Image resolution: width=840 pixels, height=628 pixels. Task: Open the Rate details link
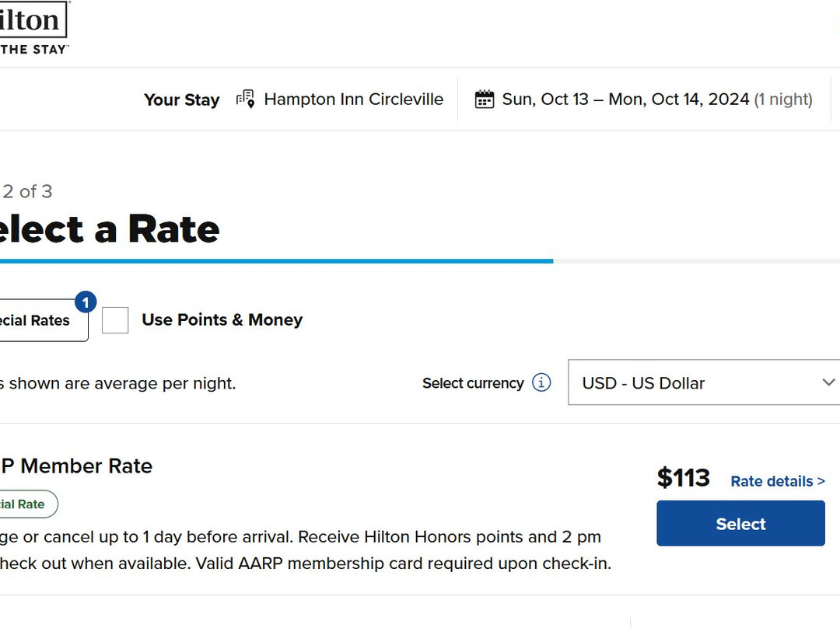[x=772, y=482]
